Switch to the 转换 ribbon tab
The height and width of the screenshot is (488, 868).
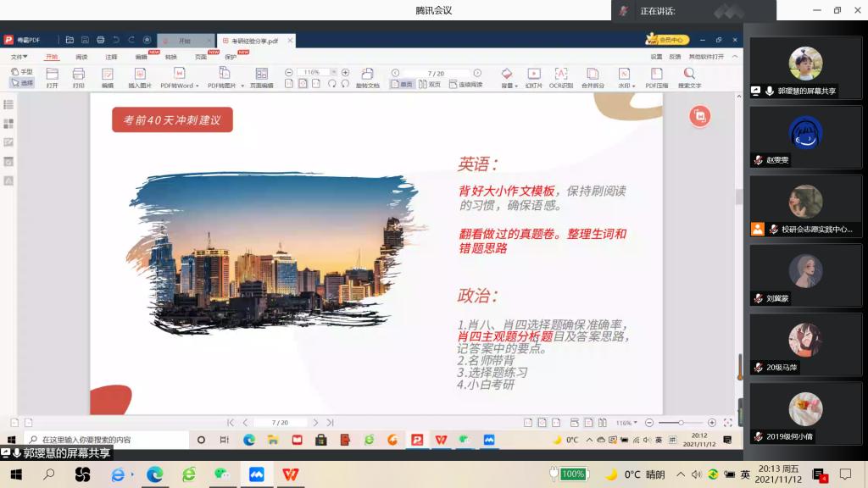coord(171,57)
